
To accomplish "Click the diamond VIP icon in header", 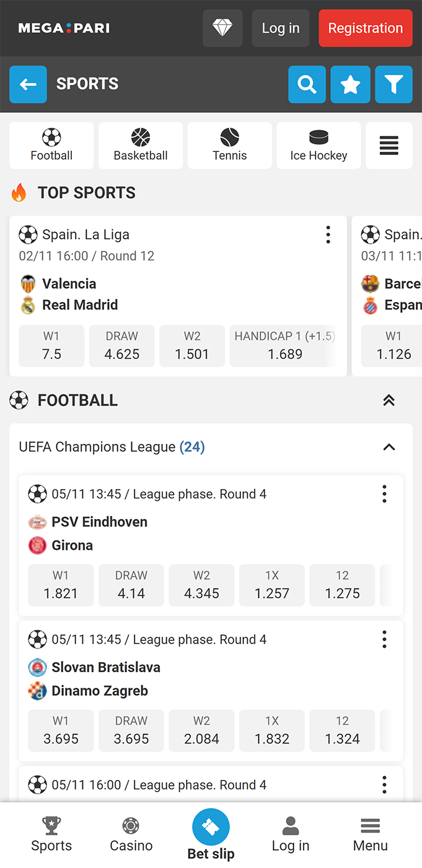I will coord(222,28).
